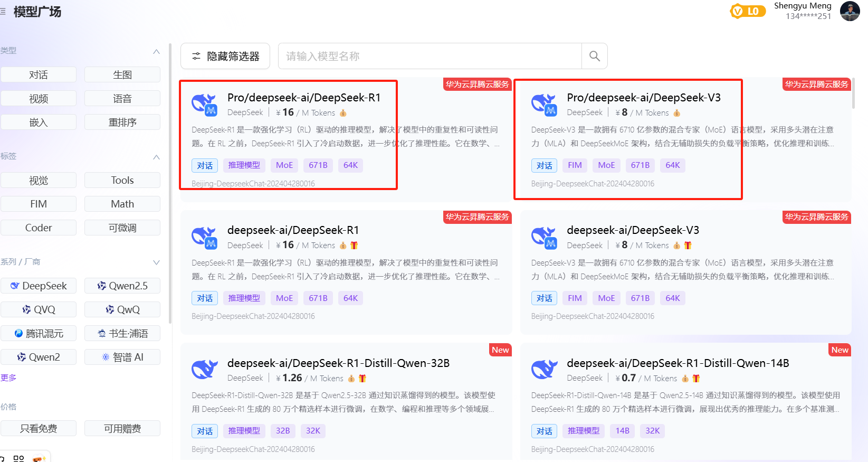Select the DeepSeek vendor filter
Image resolution: width=868 pixels, height=462 pixels.
pos(39,286)
